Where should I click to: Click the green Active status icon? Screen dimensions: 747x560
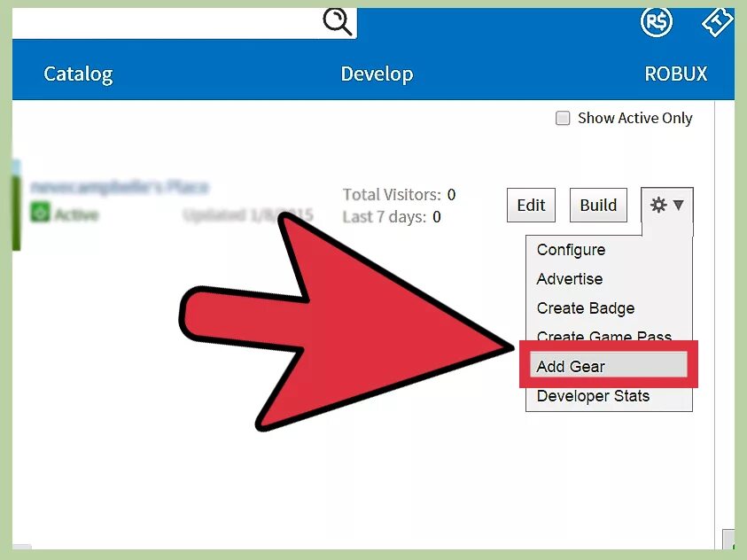coord(40,213)
